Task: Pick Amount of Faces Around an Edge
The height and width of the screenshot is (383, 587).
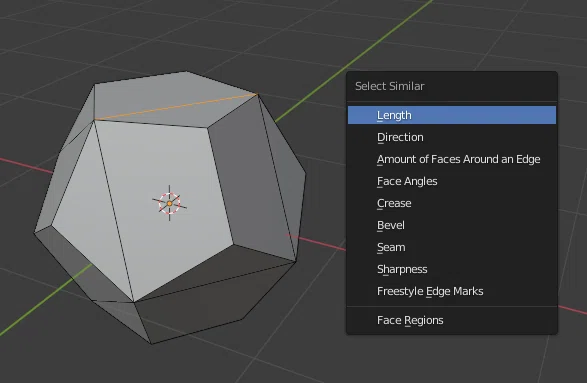Action: point(452,159)
